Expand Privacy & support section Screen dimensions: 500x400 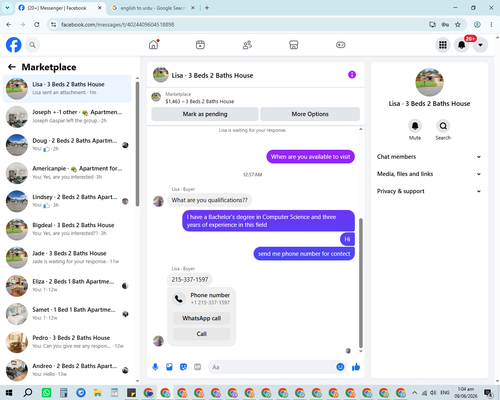pos(429,191)
